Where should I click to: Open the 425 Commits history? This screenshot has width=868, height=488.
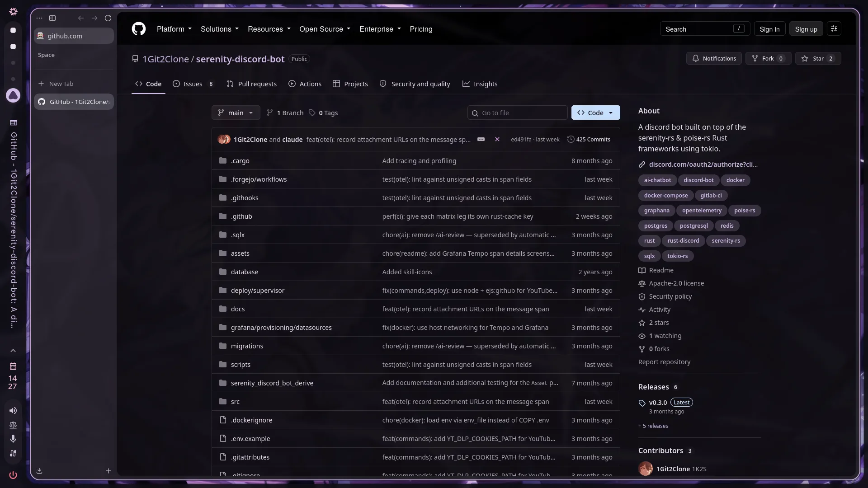pyautogui.click(x=589, y=139)
